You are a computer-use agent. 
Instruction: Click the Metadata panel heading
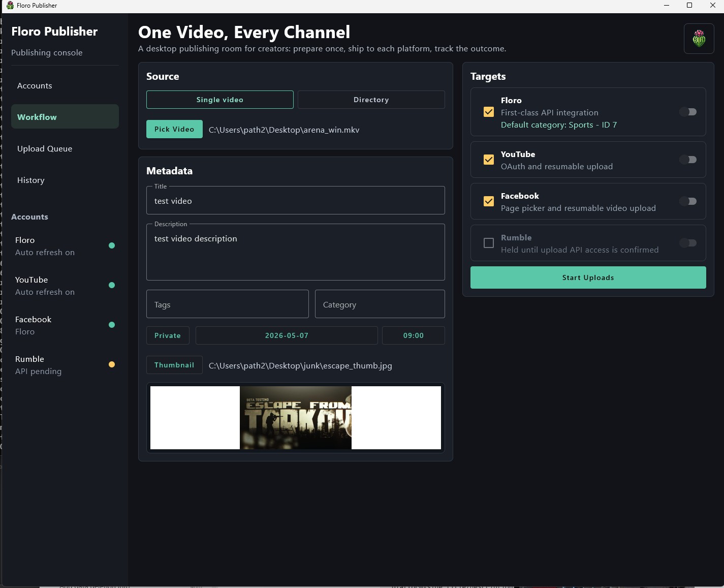tap(170, 171)
